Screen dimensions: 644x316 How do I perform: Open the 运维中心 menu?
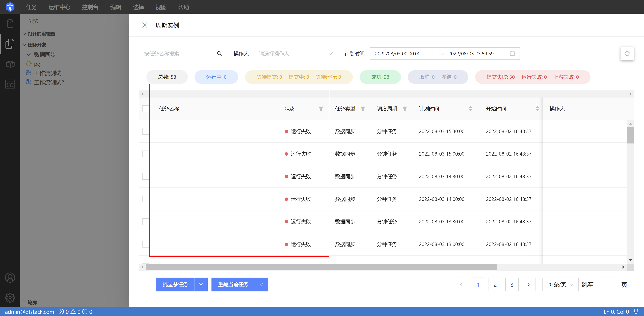[59, 7]
